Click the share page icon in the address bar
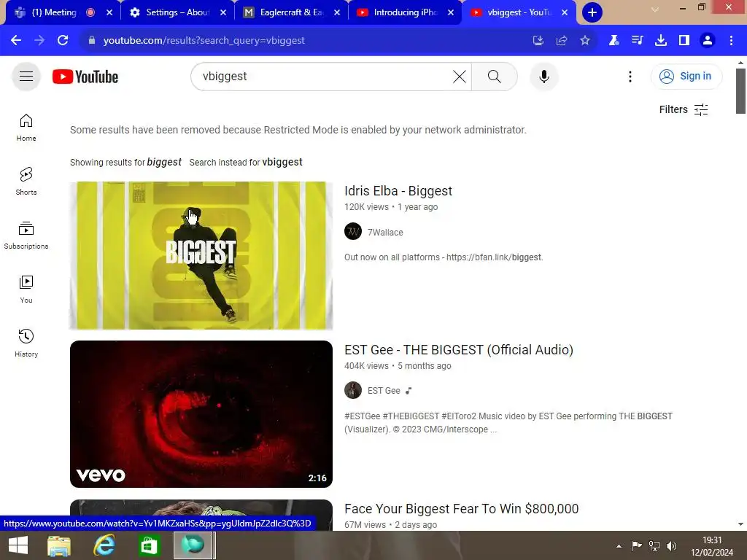Screen dimensions: 747x560 pos(561,40)
